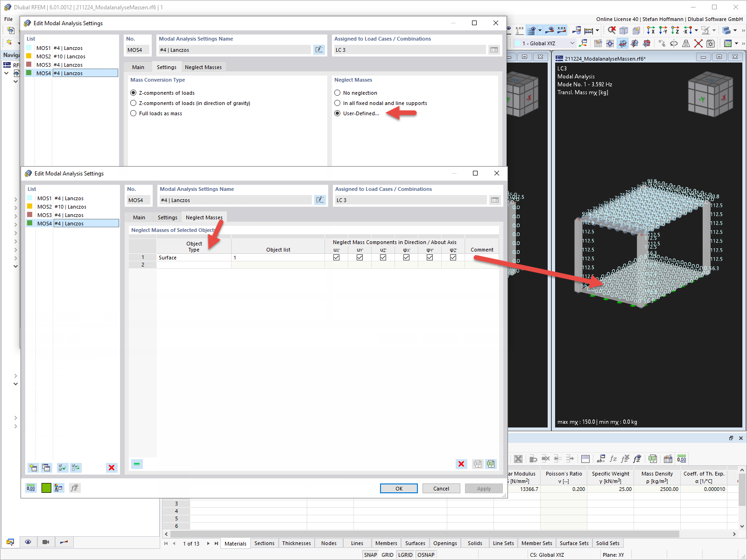Uncheck the uX neglect mass component checkbox
The width and height of the screenshot is (747, 560).
pos(337,257)
